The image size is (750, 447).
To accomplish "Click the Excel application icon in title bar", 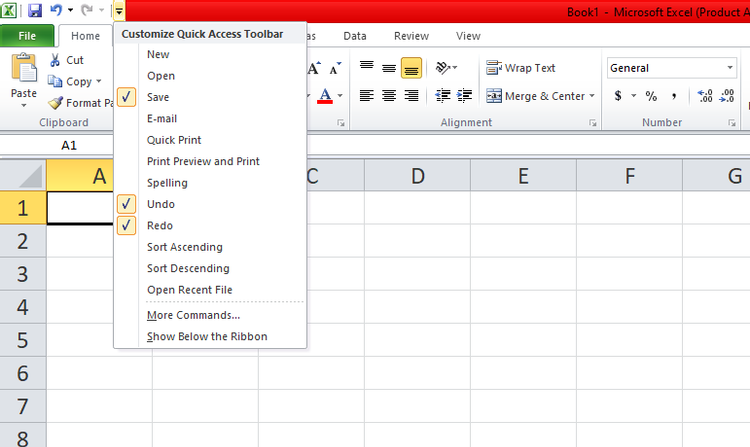I will (8, 10).
